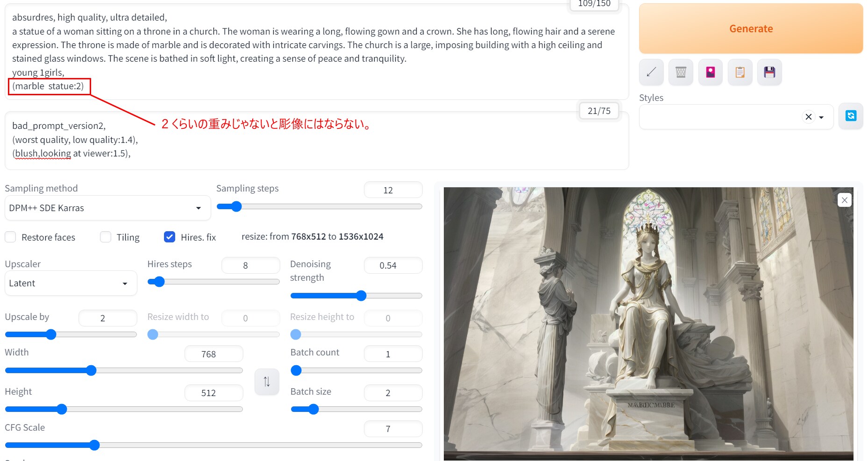Enable the Restore faces checkbox

pos(11,237)
